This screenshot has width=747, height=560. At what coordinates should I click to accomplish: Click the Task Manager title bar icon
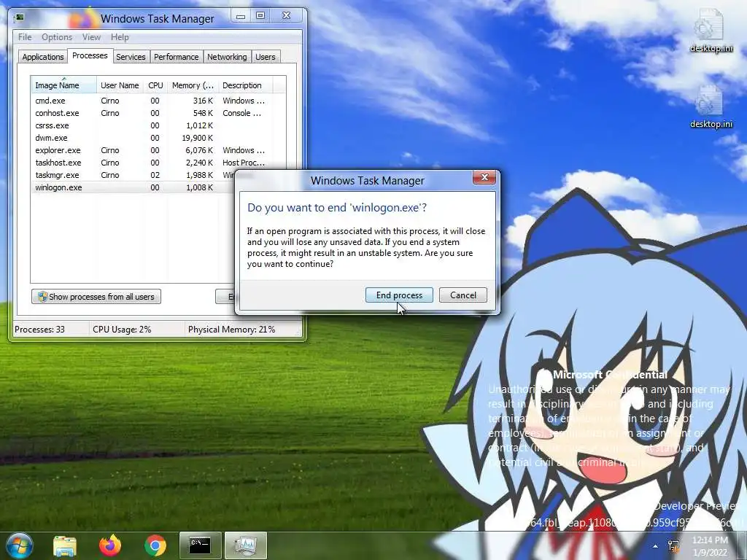point(19,18)
